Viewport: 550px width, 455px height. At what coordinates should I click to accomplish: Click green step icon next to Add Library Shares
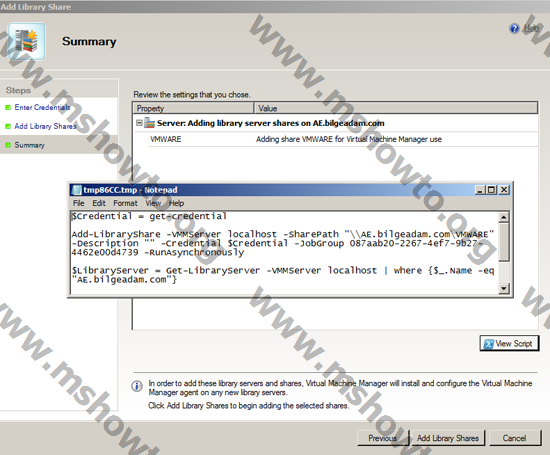(x=8, y=126)
